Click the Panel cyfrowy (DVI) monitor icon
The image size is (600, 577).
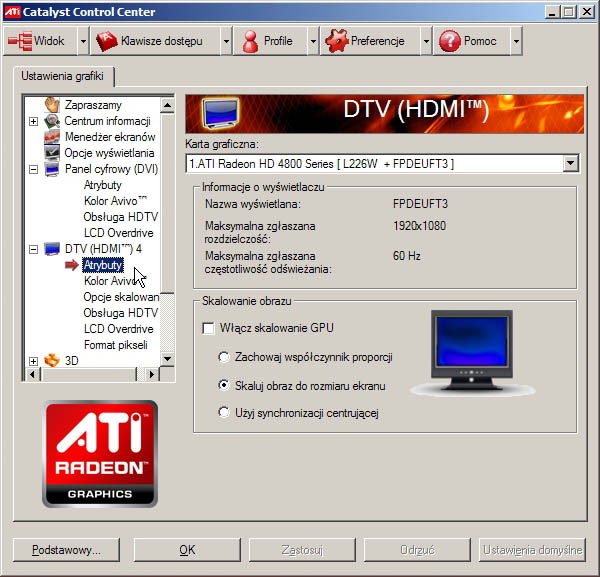click(x=52, y=169)
